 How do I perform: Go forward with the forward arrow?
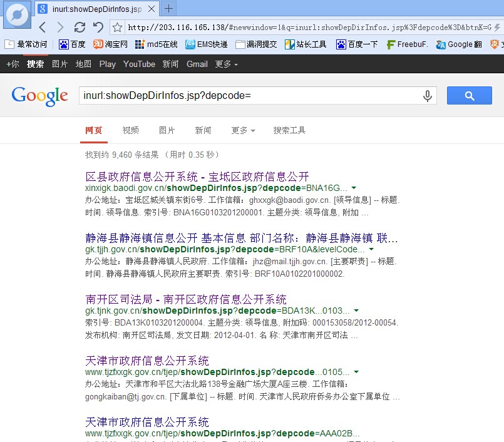(60, 28)
